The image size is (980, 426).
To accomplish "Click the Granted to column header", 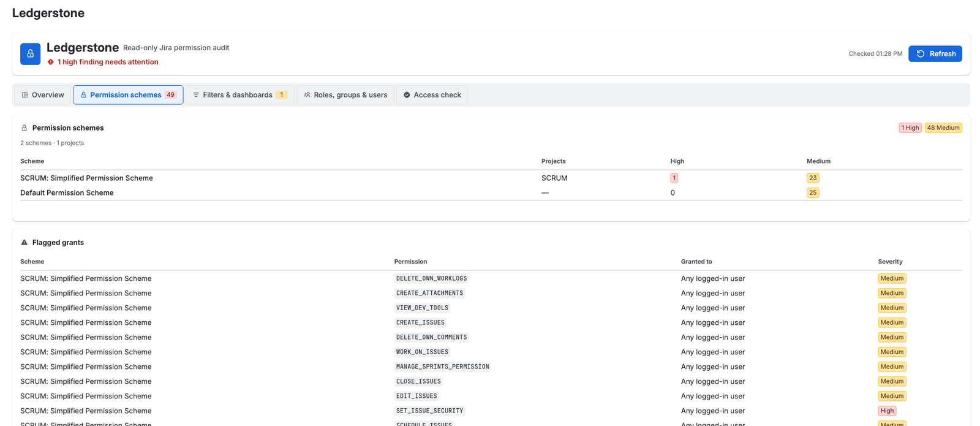I will (x=696, y=262).
